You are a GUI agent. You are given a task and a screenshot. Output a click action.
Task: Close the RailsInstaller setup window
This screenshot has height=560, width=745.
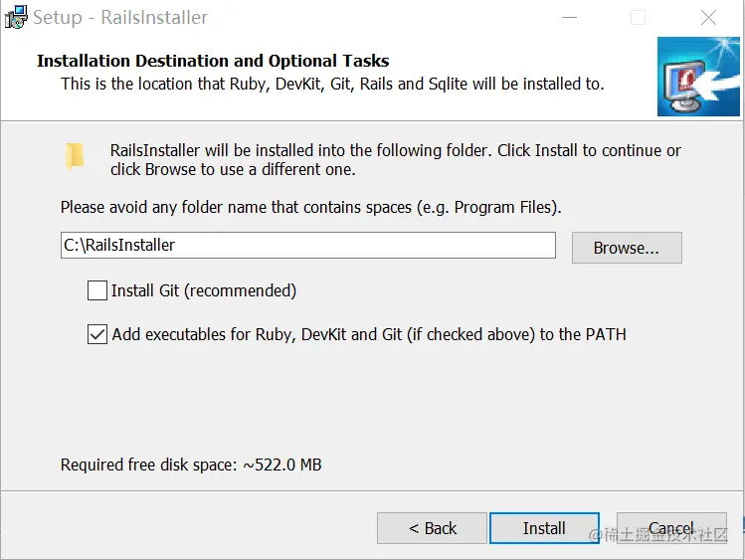pos(708,18)
